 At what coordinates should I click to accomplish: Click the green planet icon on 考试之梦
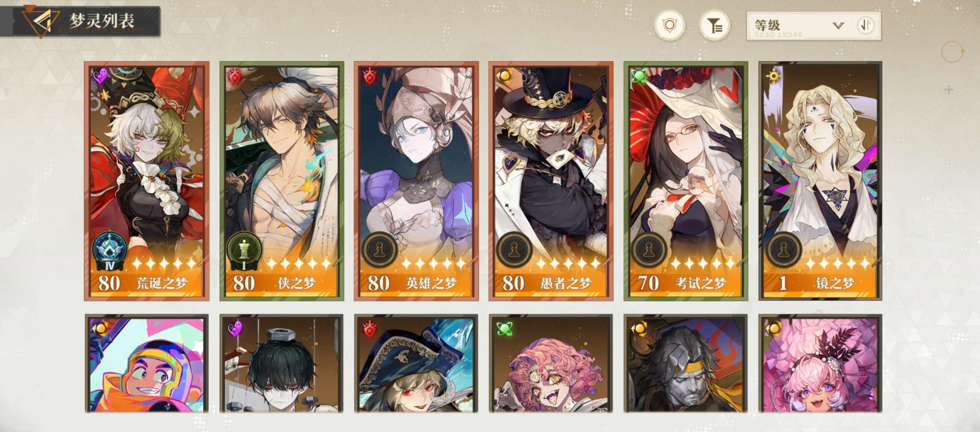(x=639, y=76)
